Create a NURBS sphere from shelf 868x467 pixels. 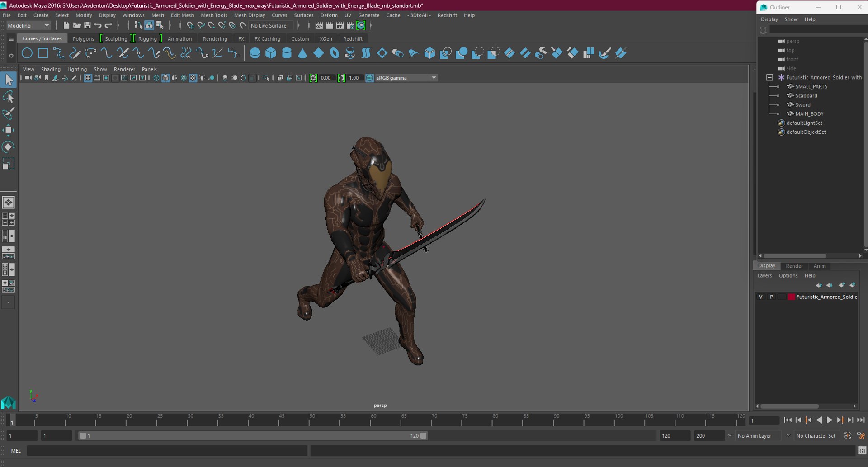point(255,53)
